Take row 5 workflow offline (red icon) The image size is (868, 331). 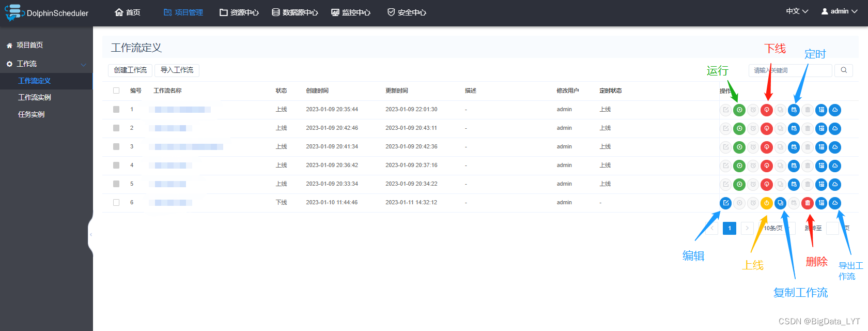(767, 184)
